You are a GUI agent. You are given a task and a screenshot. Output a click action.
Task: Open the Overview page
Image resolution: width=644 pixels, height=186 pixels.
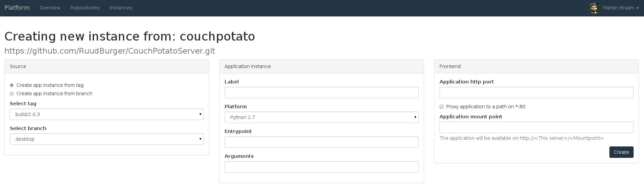point(50,8)
